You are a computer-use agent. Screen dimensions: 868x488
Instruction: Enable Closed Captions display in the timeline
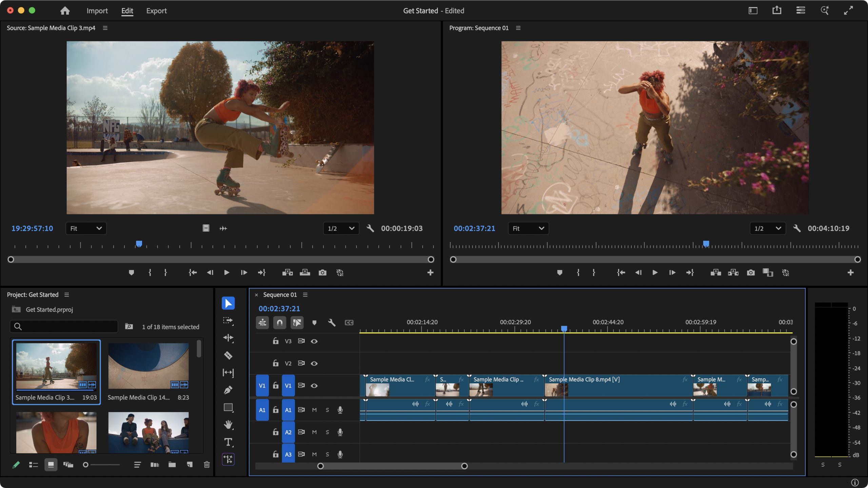(349, 323)
